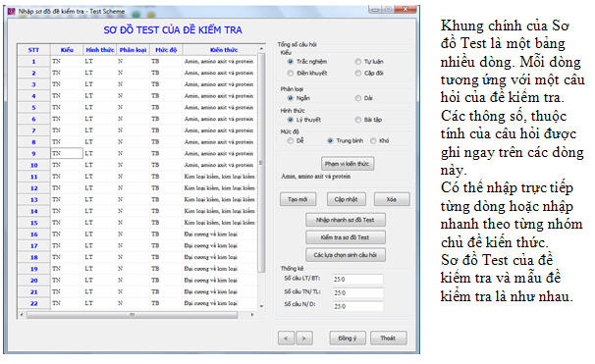The height and width of the screenshot is (364, 595).
Task: Focus the Số câu N/D field
Action: tap(357, 305)
